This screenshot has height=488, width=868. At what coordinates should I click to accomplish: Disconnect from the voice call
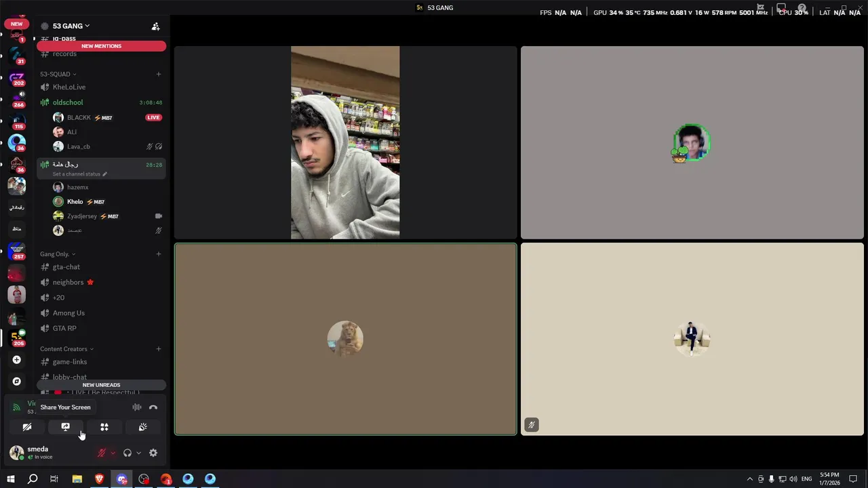coord(153,407)
